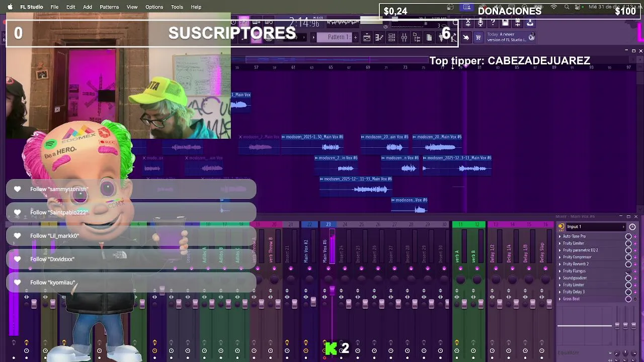
Task: Click the add pattern plus button
Action: pos(355,37)
